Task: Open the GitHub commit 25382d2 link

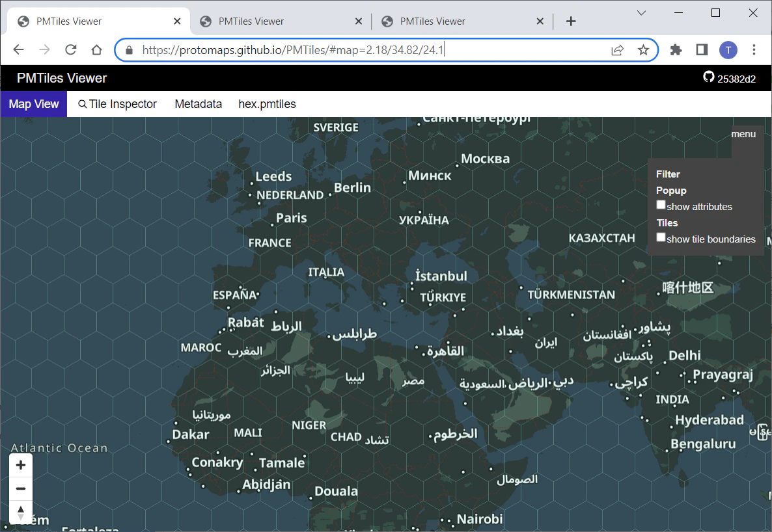Action: 729,78
